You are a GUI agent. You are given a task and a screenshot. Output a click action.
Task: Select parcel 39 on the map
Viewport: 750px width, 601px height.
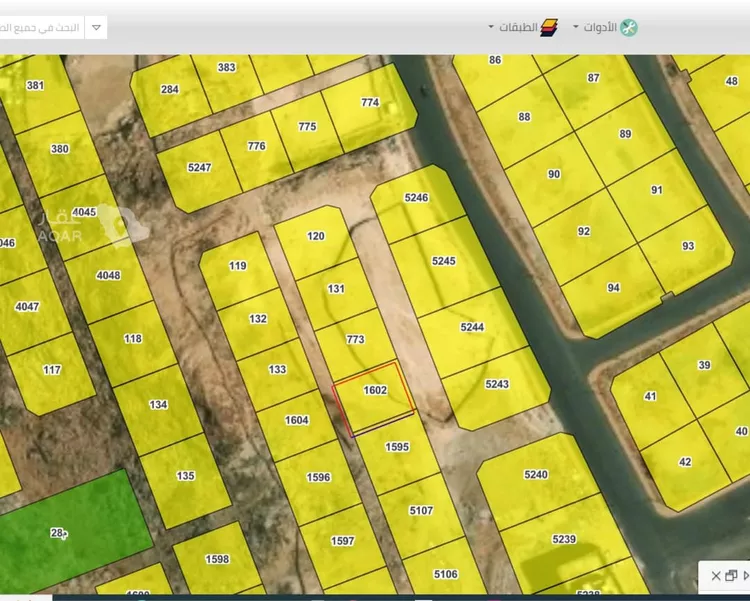point(704,370)
